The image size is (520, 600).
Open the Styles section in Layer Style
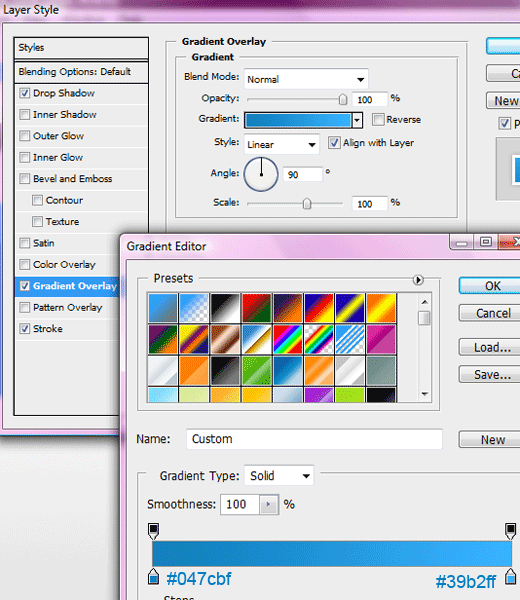pyautogui.click(x=81, y=48)
